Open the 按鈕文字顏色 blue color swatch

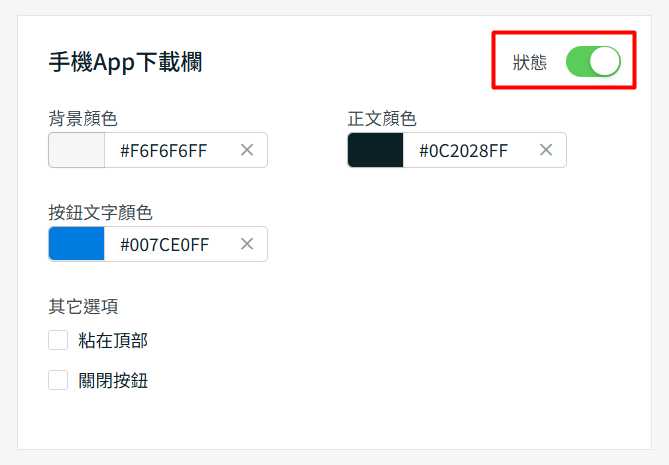click(x=77, y=245)
